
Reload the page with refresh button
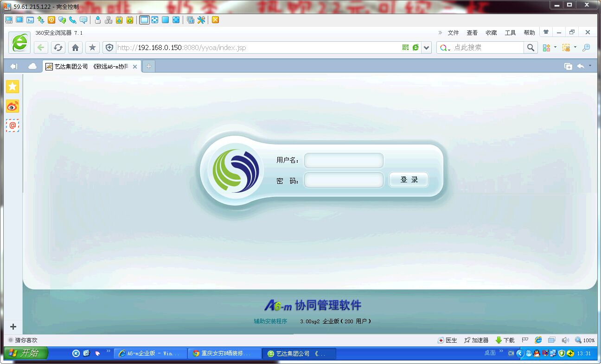point(58,47)
